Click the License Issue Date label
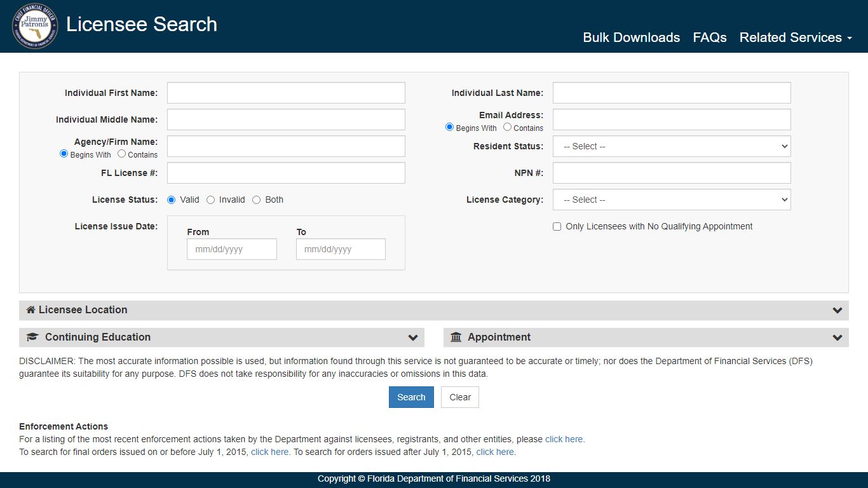This screenshot has width=868, height=488. point(116,226)
